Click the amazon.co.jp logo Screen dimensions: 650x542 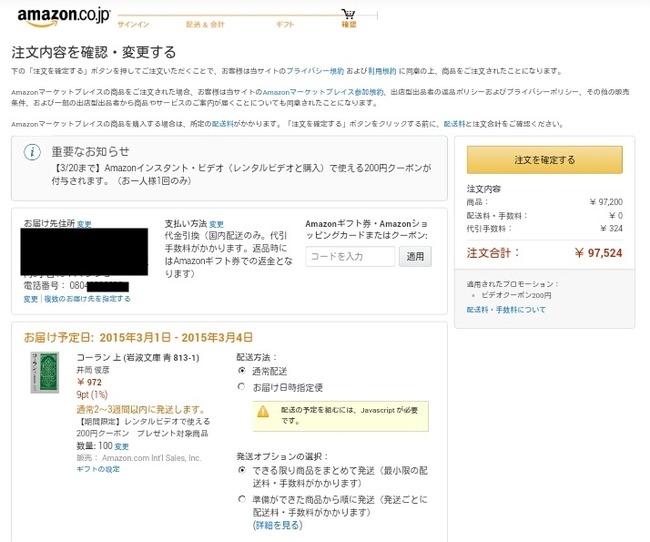[x=64, y=17]
